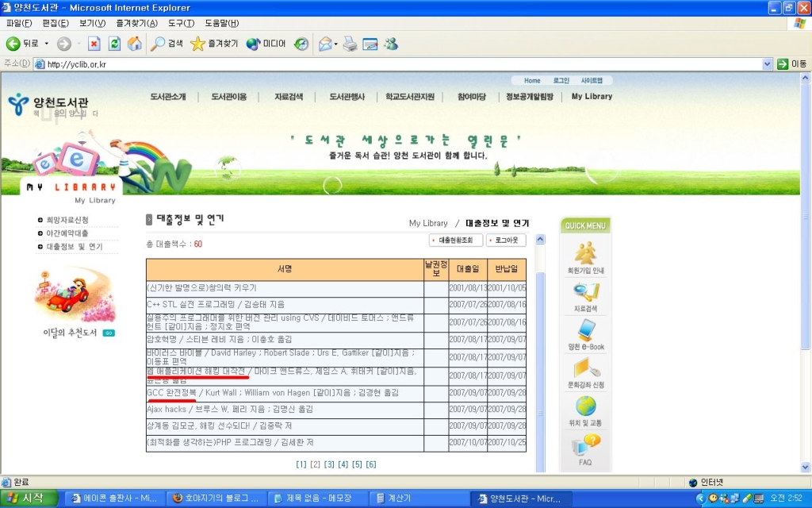Select 대출정보 및 연기 in left sidebar
This screenshot has height=508, width=812.
click(74, 247)
